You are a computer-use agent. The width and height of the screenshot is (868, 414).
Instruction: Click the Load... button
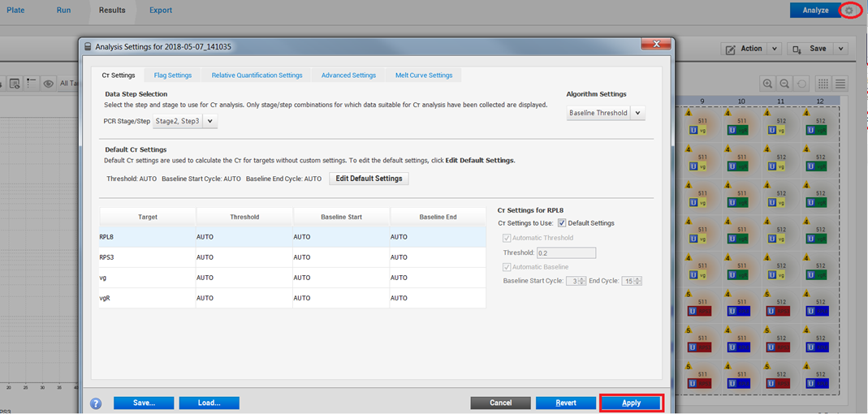pos(209,403)
